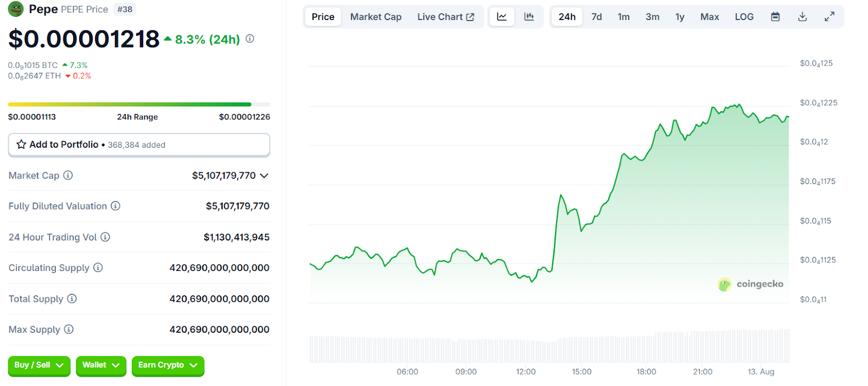
Task: Switch to candlestick chart view icon
Action: (529, 17)
